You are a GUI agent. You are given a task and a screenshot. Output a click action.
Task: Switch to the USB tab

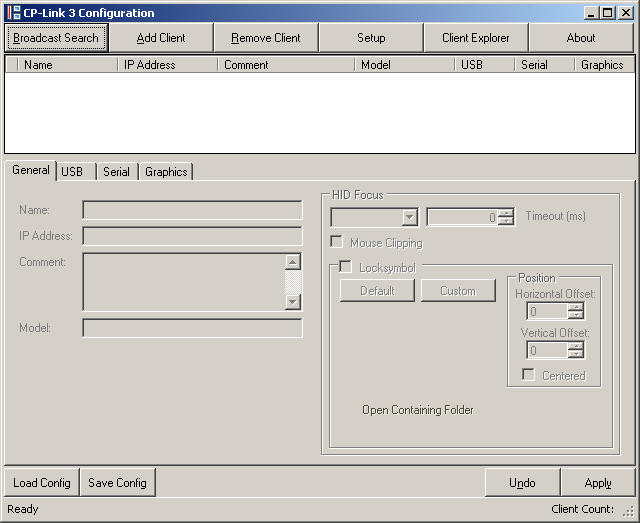coord(76,171)
